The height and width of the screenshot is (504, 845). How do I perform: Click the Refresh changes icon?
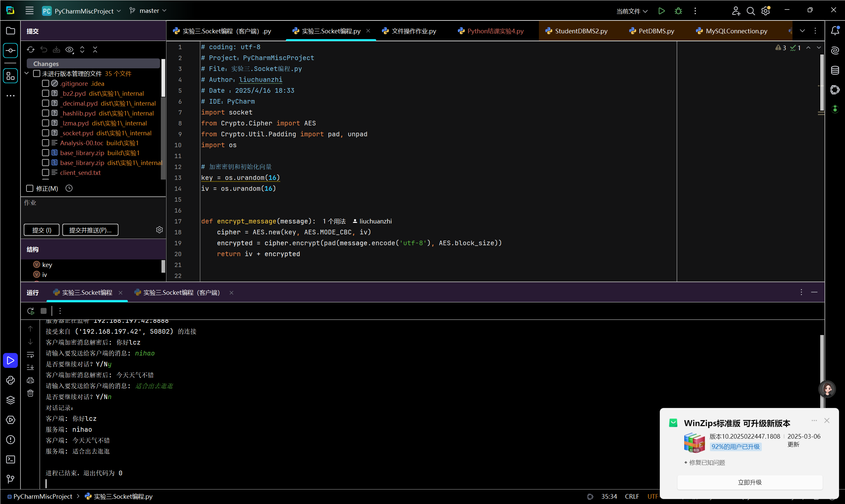point(31,50)
